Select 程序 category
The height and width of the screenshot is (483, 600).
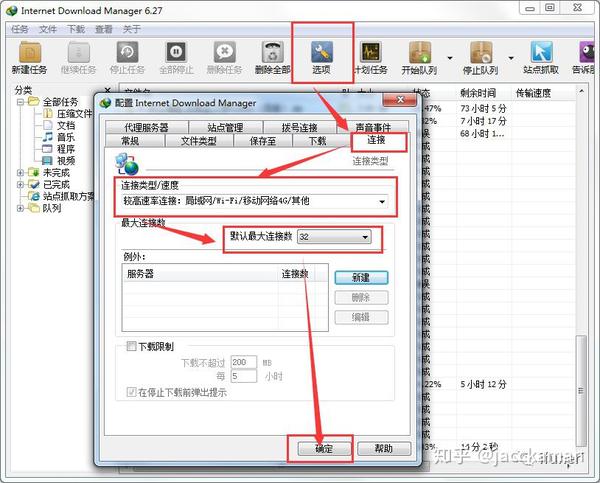tap(65, 149)
